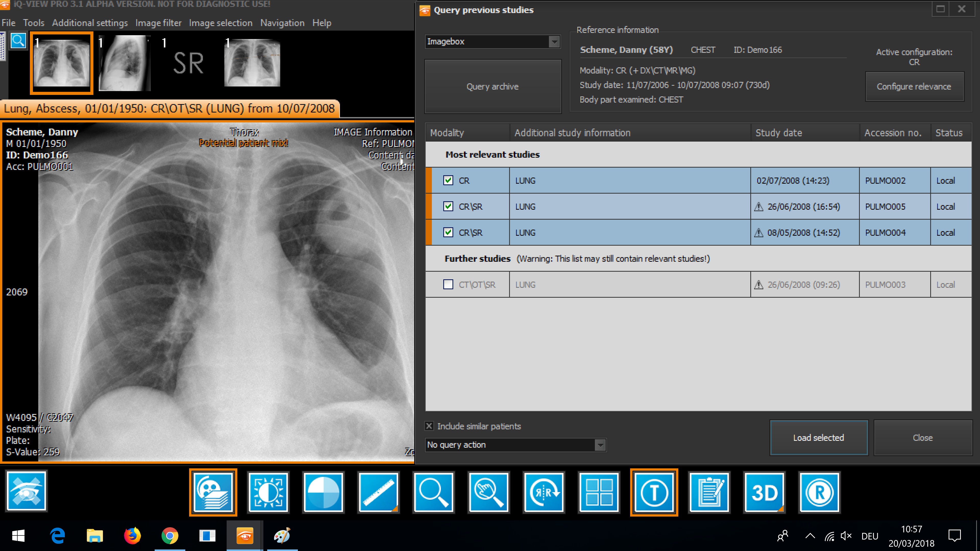Open the 3D reconstruction tool
The height and width of the screenshot is (551, 980).
(764, 492)
